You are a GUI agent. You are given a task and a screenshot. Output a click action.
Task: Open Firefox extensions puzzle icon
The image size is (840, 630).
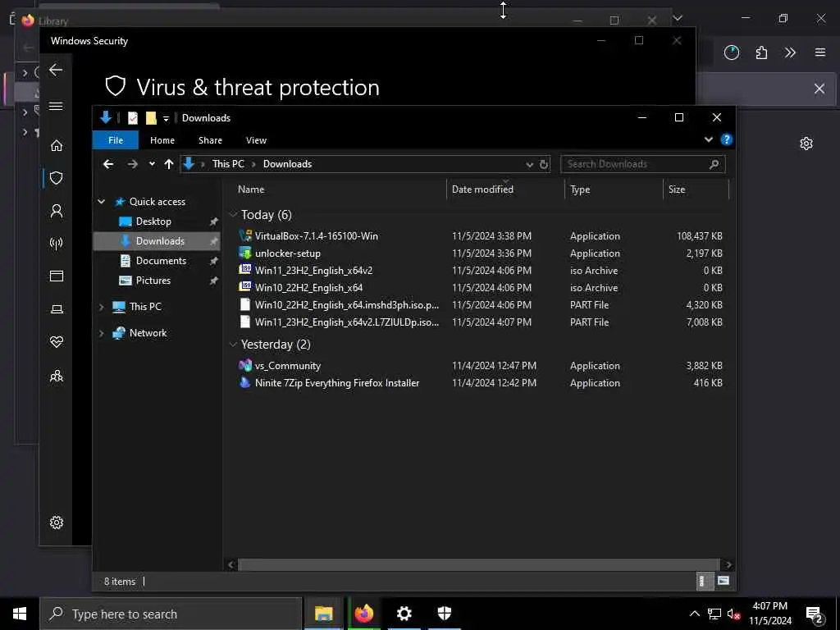[x=761, y=52]
